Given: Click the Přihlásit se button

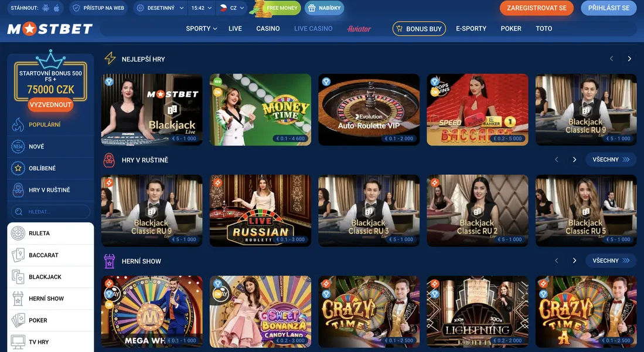Looking at the screenshot, I should [x=609, y=8].
